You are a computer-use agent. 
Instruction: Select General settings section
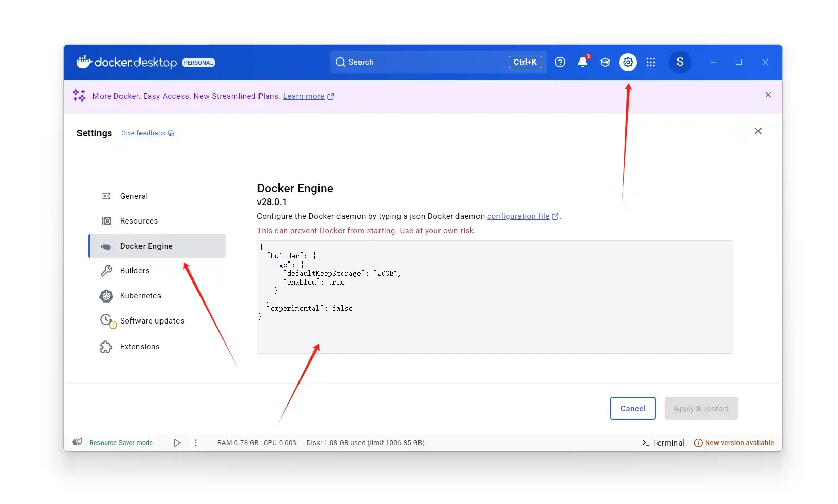point(133,196)
